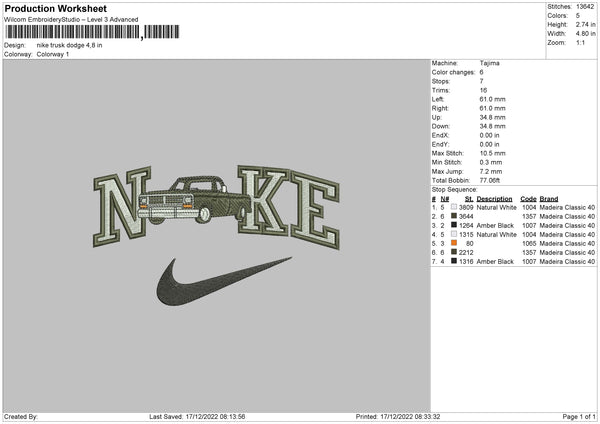Click the embroidered letter E in the design
Screen dimensions: 600x424
tap(315, 210)
